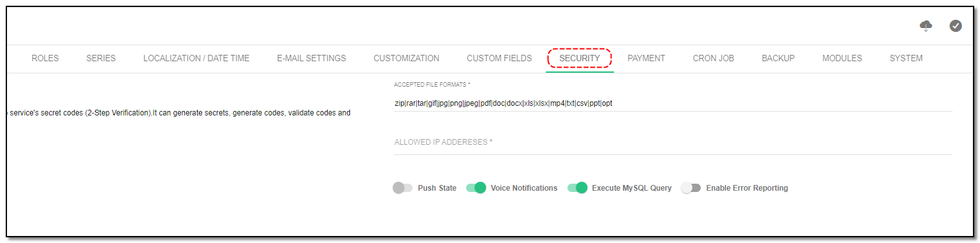Switch to the SERIES tab
Image resolution: width=980 pixels, height=243 pixels.
click(101, 58)
